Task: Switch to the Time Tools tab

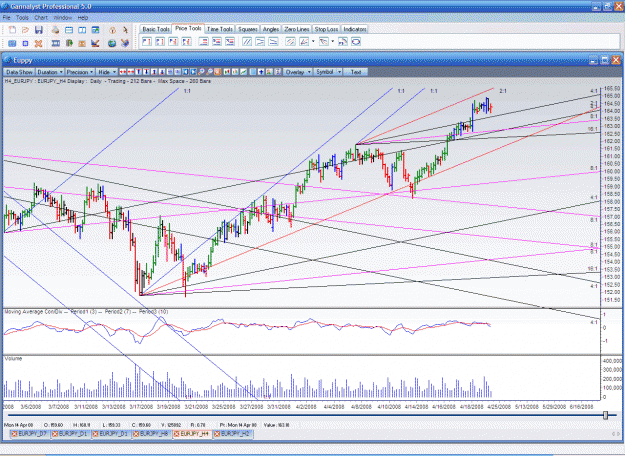Action: 220,29
